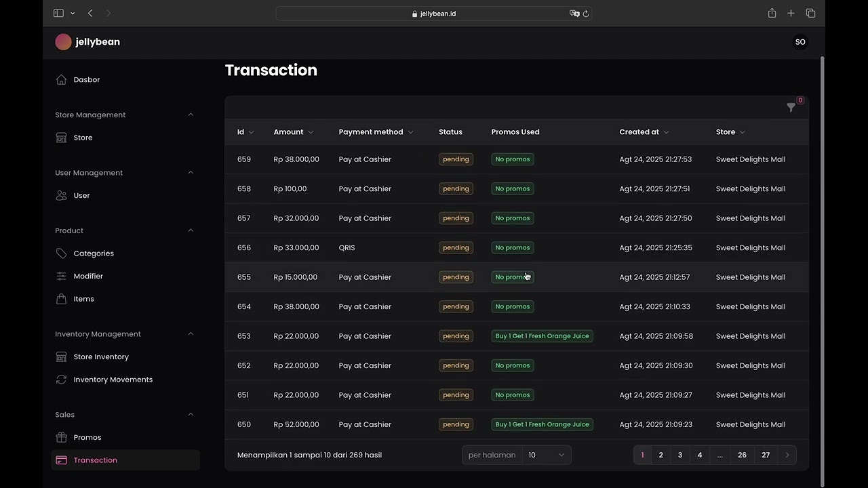The height and width of the screenshot is (488, 868).
Task: Select current page 1 button
Action: [642, 455]
